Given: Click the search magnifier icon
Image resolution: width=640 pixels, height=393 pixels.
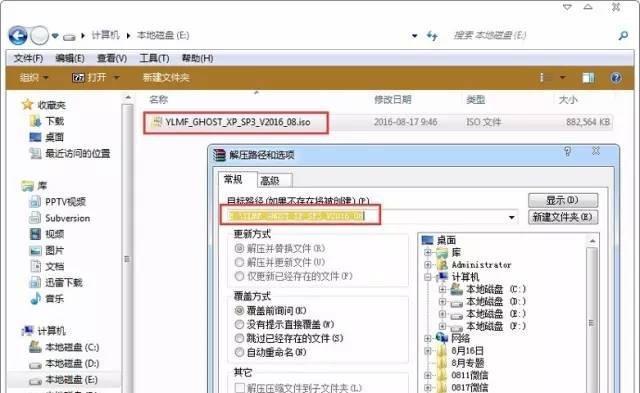Looking at the screenshot, I should pos(623,36).
